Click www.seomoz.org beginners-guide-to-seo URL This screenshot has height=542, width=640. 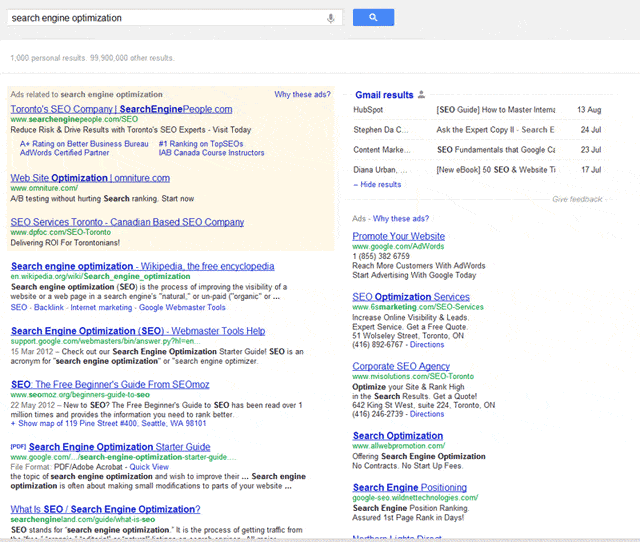click(x=80, y=395)
